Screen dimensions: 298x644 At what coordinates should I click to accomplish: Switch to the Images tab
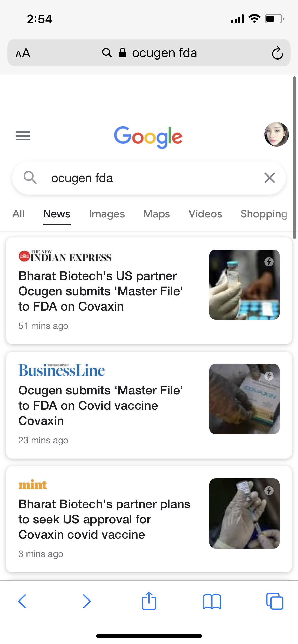coord(107,214)
